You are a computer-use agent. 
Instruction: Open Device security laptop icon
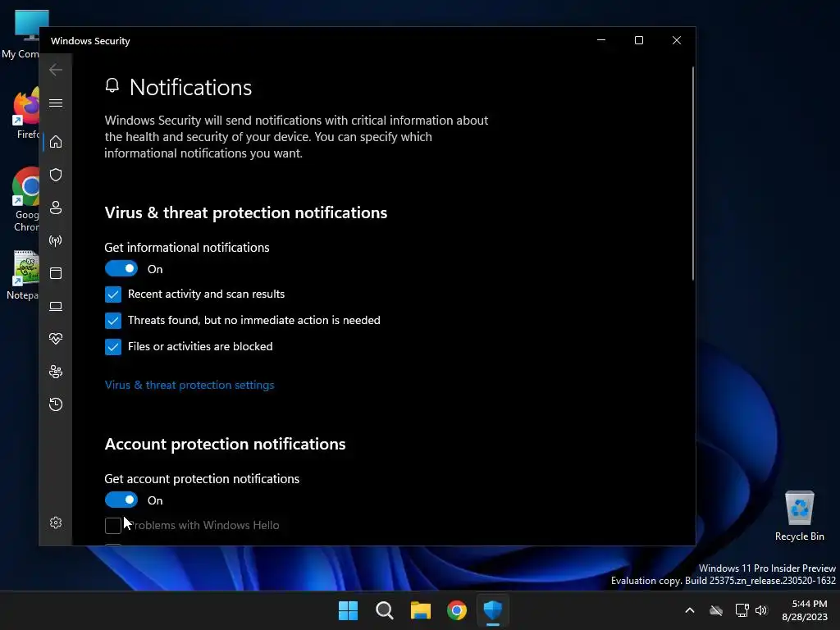click(56, 307)
